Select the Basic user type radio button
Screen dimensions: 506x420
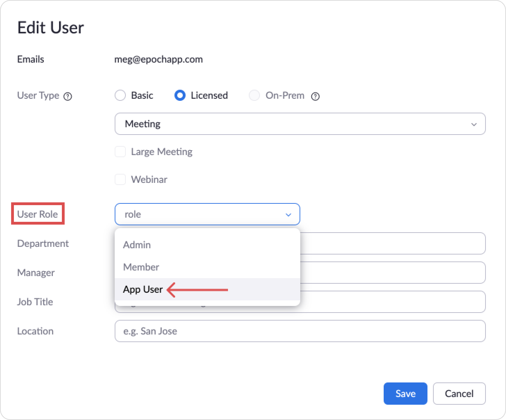click(120, 95)
